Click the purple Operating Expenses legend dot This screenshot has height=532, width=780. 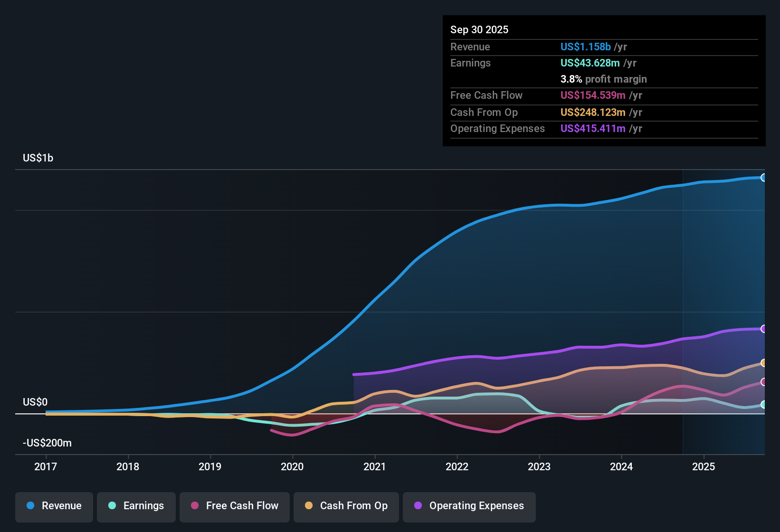pyautogui.click(x=417, y=506)
